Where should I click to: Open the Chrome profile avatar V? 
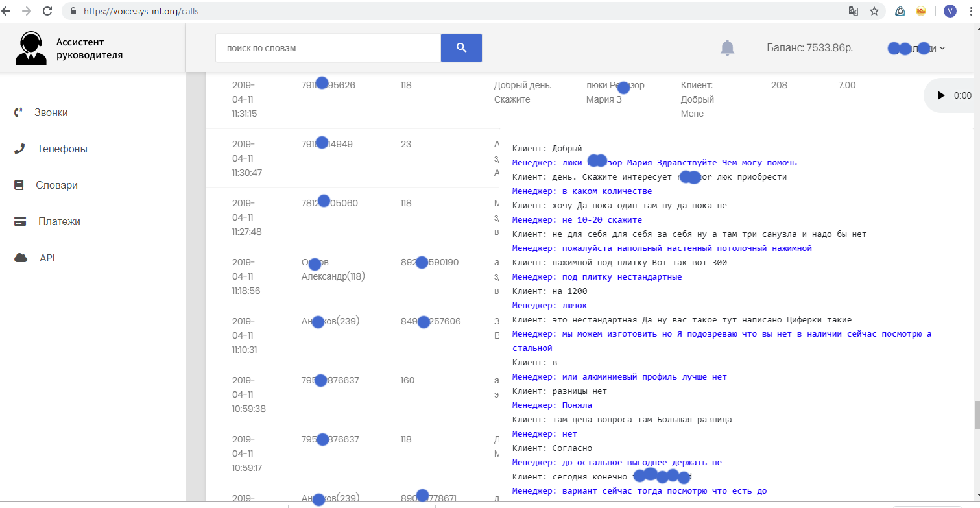coord(950,11)
